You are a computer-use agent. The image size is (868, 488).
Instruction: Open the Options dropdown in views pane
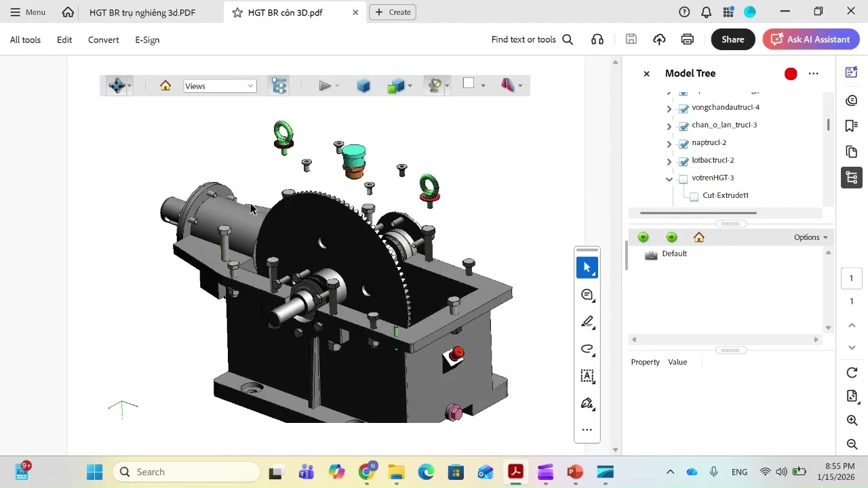pyautogui.click(x=811, y=237)
